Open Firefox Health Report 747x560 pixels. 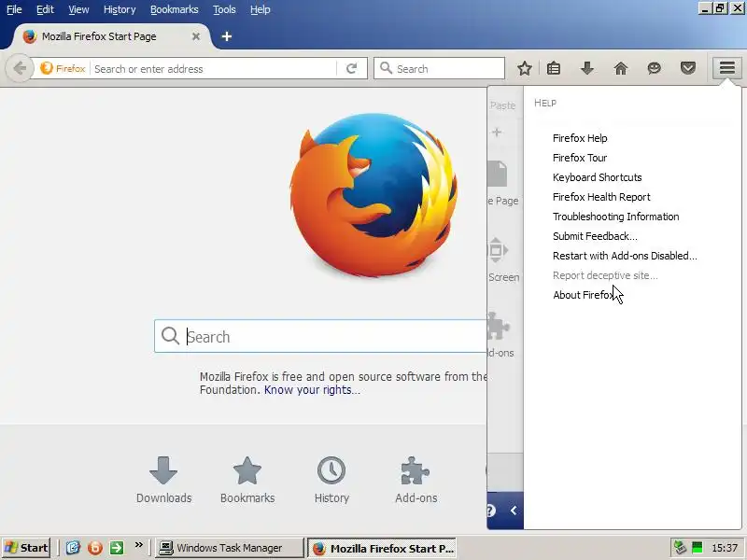pos(601,197)
